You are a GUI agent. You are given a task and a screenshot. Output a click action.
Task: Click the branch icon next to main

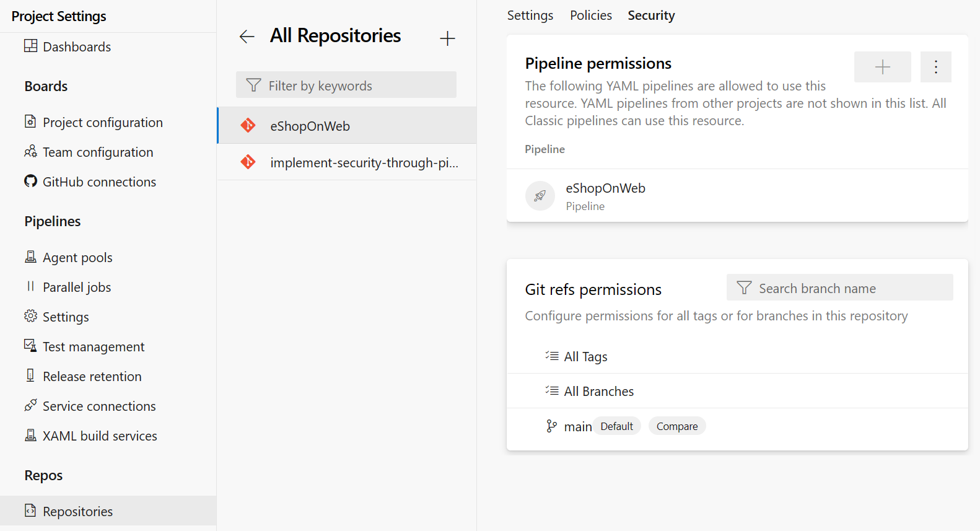pos(551,426)
